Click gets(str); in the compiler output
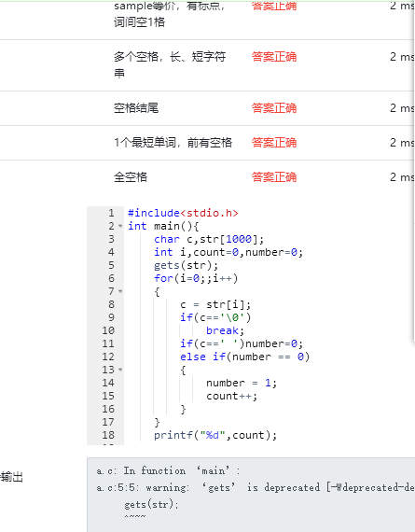 pyautogui.click(x=151, y=504)
